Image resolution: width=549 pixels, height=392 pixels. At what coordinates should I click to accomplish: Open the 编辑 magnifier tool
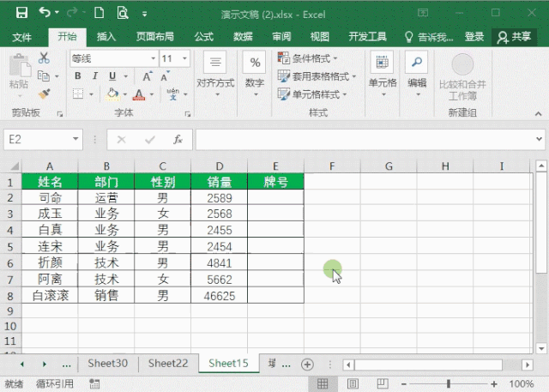(417, 70)
